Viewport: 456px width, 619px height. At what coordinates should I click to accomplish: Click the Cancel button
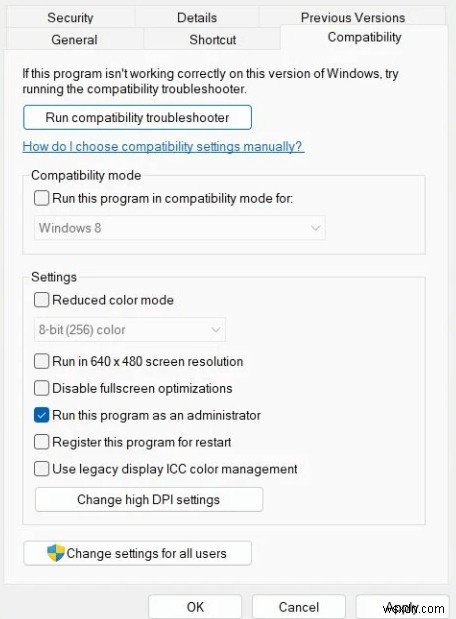coord(298,607)
